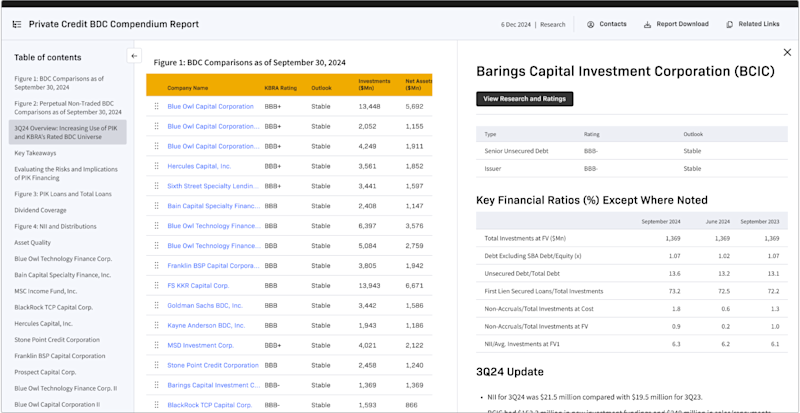800x413 pixels.
Task: Open Stone Point Credit Corporation table link
Action: tap(213, 365)
